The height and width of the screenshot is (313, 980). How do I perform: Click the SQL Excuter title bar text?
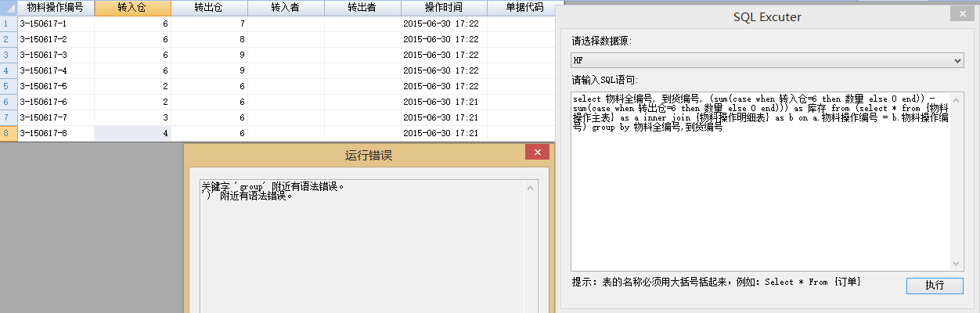point(767,16)
